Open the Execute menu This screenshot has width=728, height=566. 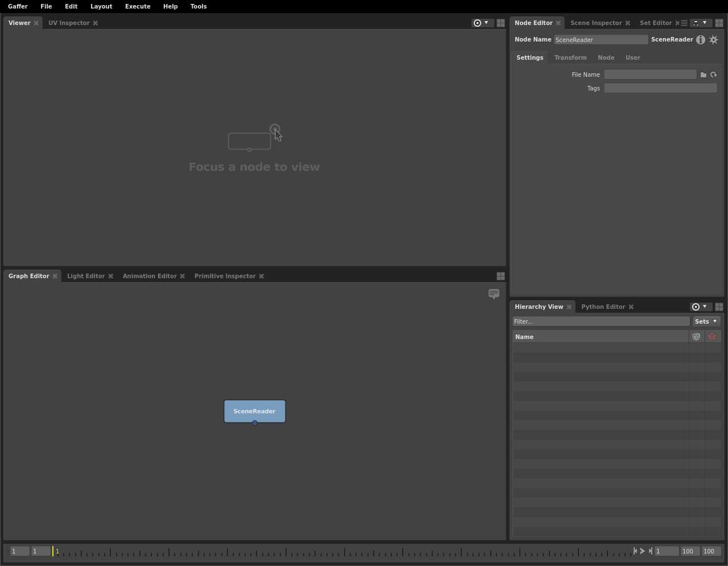[138, 6]
